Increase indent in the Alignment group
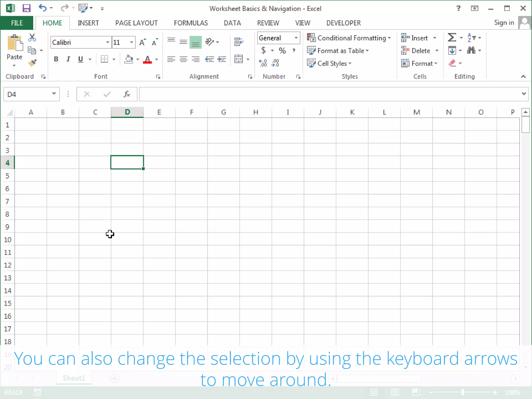The height and width of the screenshot is (399, 532). (x=222, y=59)
